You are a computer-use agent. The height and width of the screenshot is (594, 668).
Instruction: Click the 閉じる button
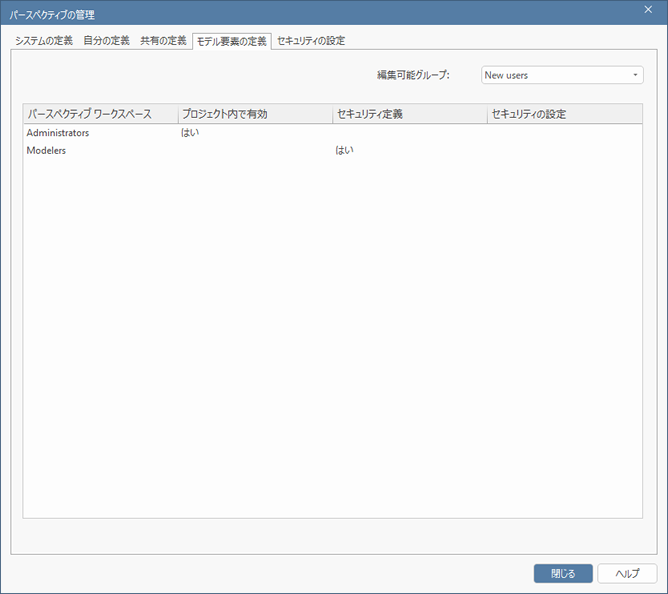563,573
